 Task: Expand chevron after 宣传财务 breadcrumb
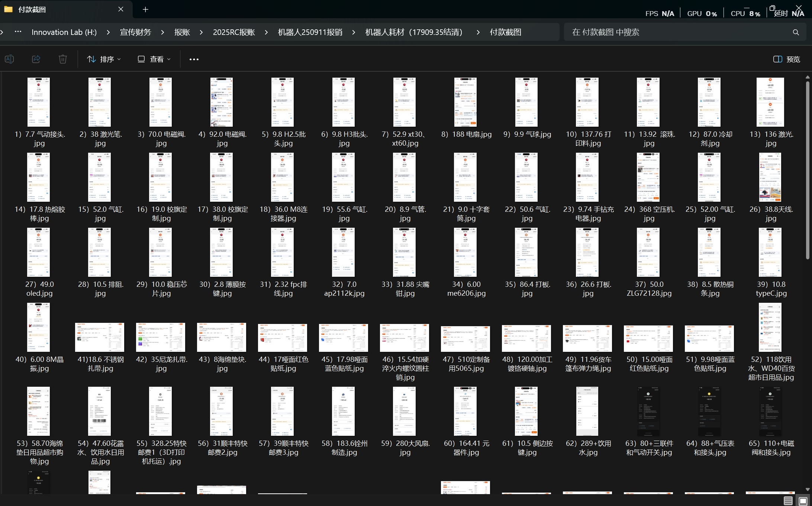point(162,32)
